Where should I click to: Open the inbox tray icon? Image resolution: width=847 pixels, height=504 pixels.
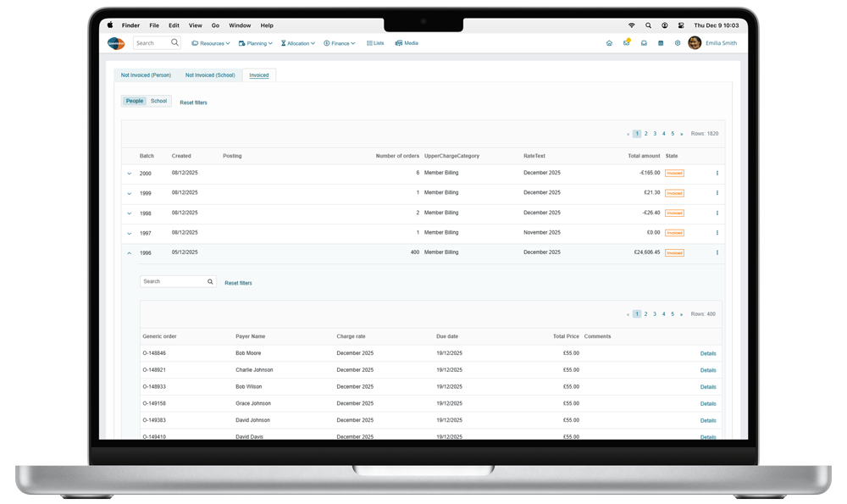coord(644,43)
